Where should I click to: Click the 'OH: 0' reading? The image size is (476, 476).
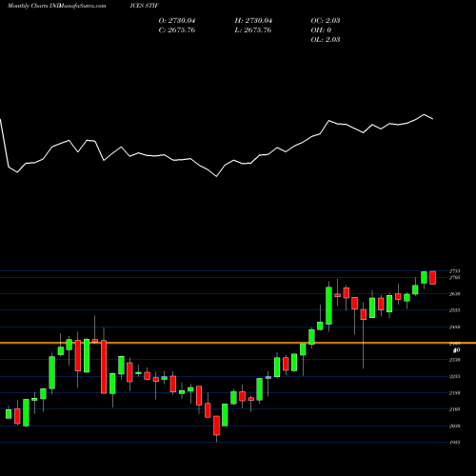pyautogui.click(x=321, y=30)
